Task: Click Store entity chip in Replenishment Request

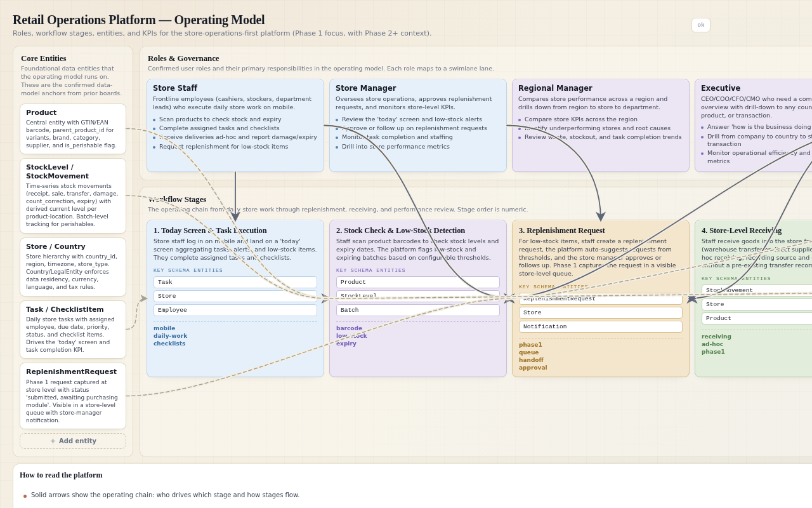Action: 601,312
